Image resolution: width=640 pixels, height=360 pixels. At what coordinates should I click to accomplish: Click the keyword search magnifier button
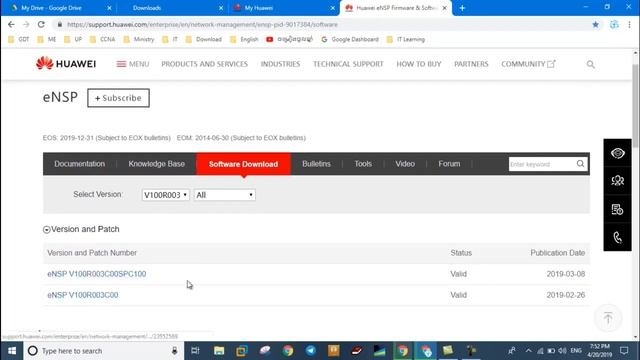[x=580, y=164]
